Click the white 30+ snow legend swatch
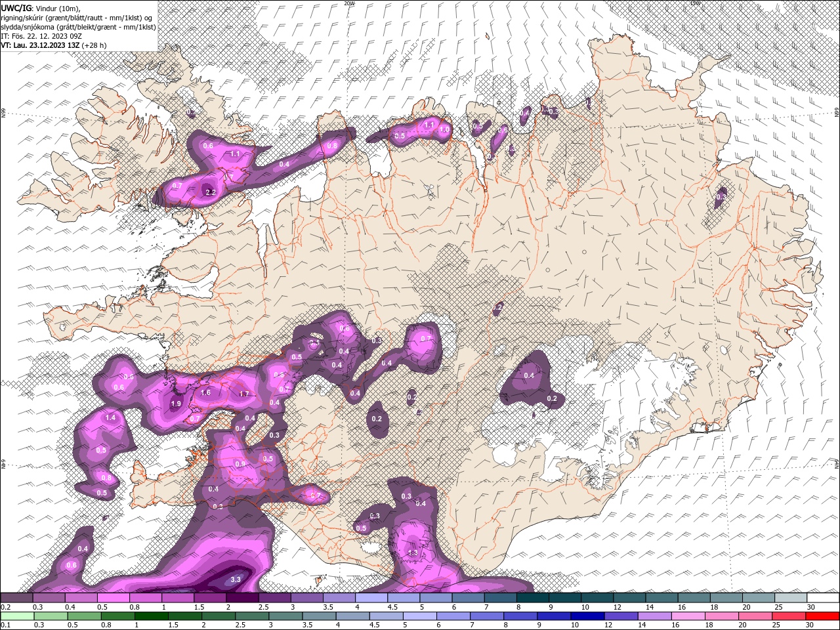Viewport: 840px width, 630px height. (x=822, y=598)
